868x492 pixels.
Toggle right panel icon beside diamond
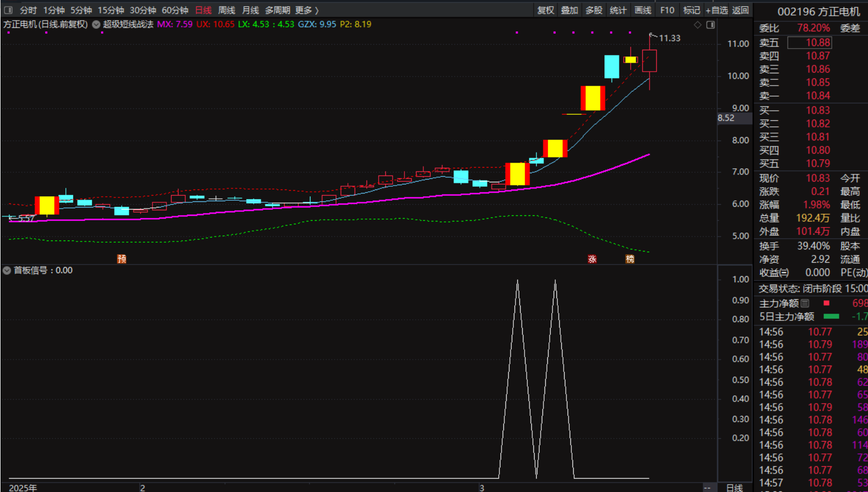point(710,25)
